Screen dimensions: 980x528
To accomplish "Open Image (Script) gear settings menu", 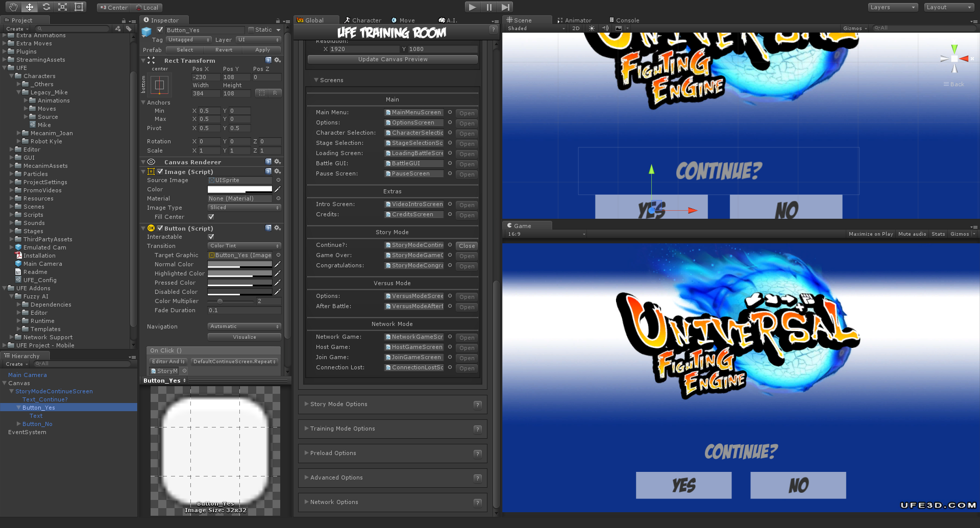I will tap(277, 171).
